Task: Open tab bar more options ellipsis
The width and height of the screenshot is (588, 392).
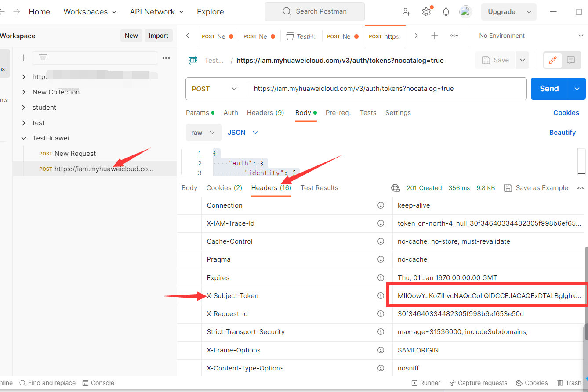Action: pyautogui.click(x=454, y=36)
